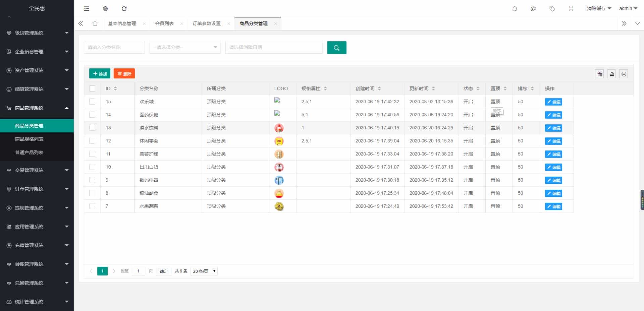
Task: Check the row checkbox for 欢乐城
Action: [x=92, y=101]
